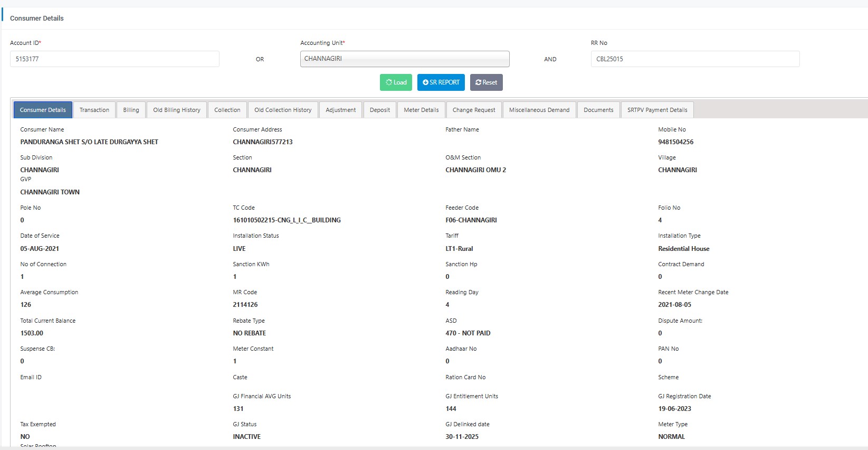
Task: Open the Accounting Unit dropdown
Action: (404, 59)
